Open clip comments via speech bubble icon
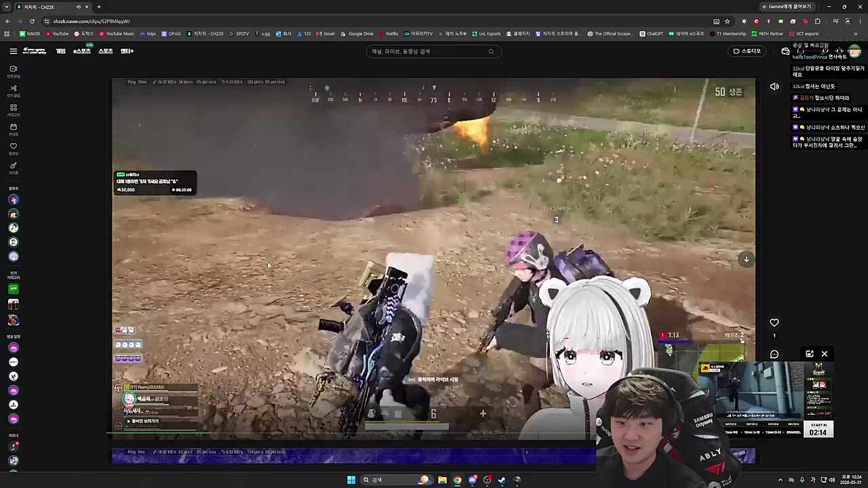Image resolution: width=868 pixels, height=488 pixels. click(x=774, y=354)
